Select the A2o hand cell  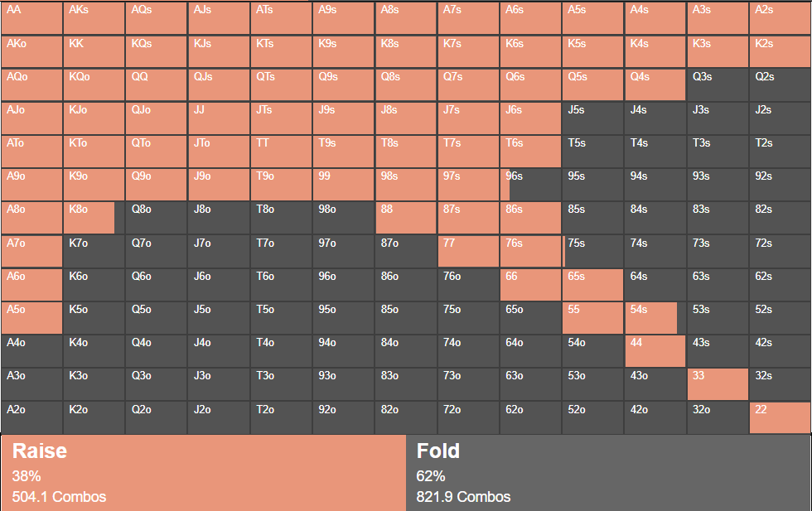coord(31,417)
